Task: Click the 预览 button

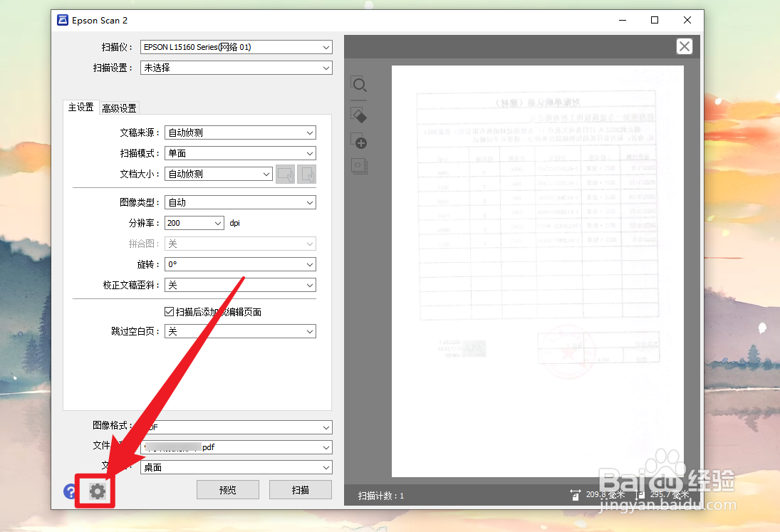Action: (228, 489)
